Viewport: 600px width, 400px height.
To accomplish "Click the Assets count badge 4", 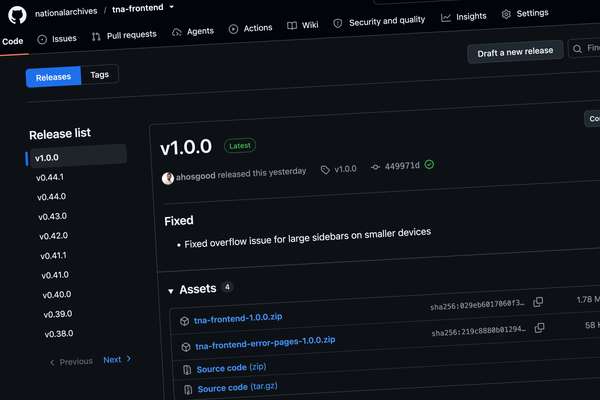I will coord(227,287).
